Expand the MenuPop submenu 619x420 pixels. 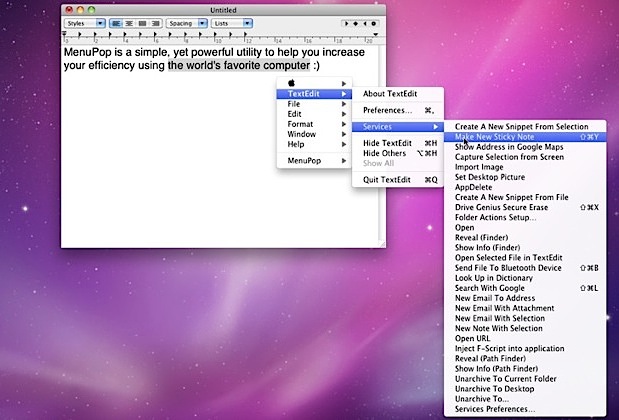tap(314, 161)
